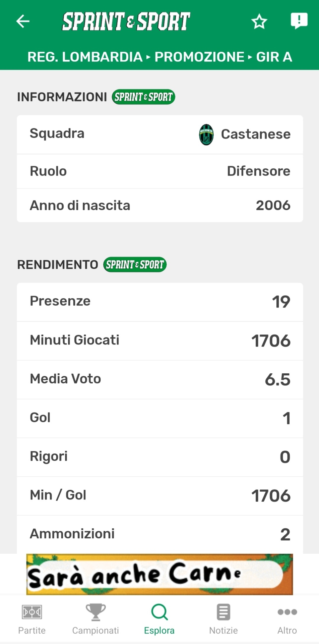This screenshot has width=319, height=644.
Task: Tap the Sprint e Sport badge beside Rendimento
Action: [x=135, y=265]
